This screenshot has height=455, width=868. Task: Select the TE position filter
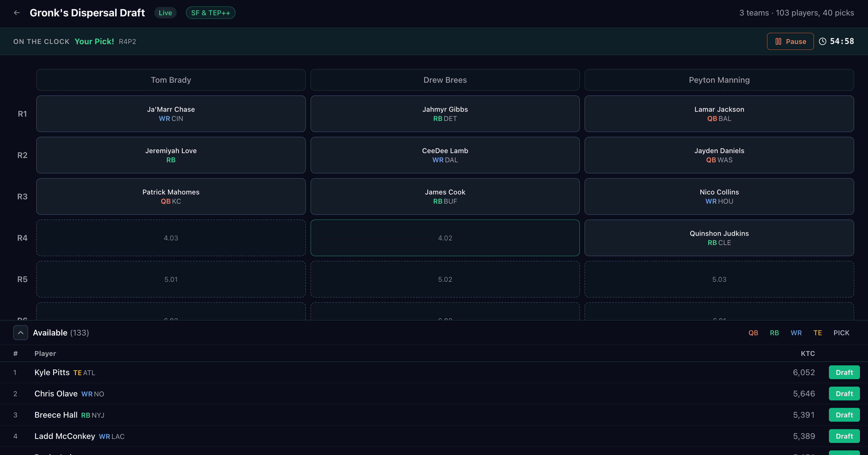point(817,333)
